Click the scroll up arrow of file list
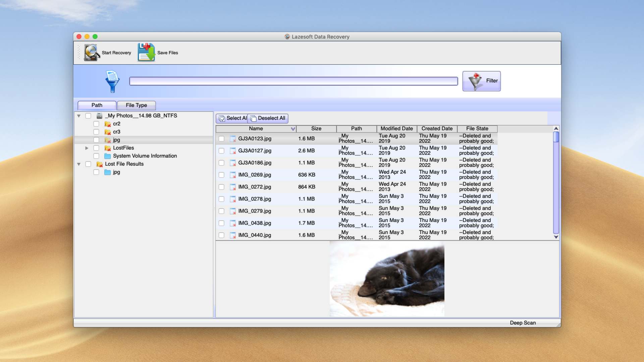The height and width of the screenshot is (362, 644). click(556, 128)
